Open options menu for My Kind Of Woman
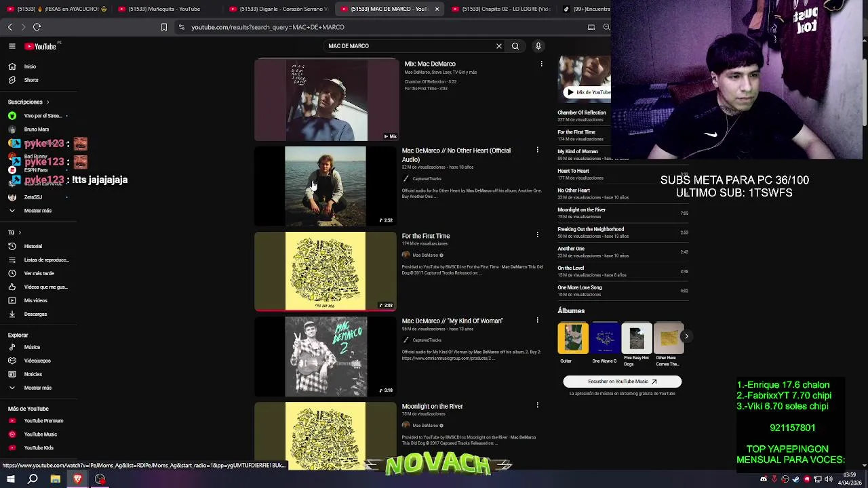 537,320
